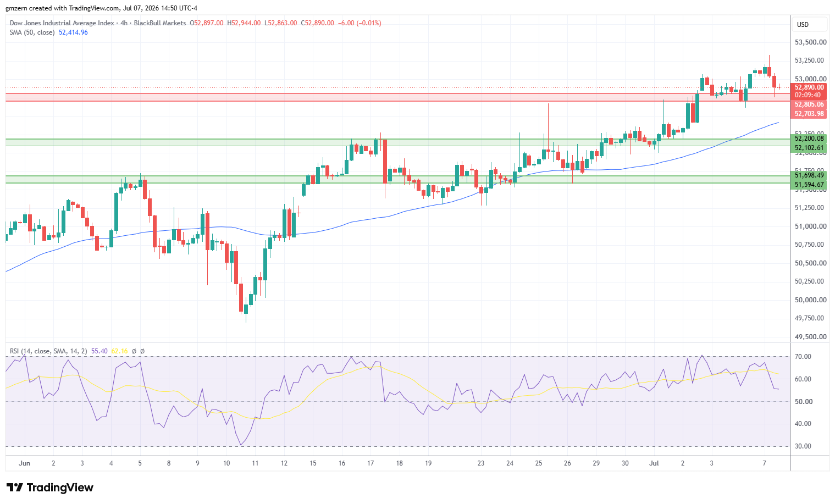
Task: Click the bar countdown timer 02:09:40
Action: 809,95
